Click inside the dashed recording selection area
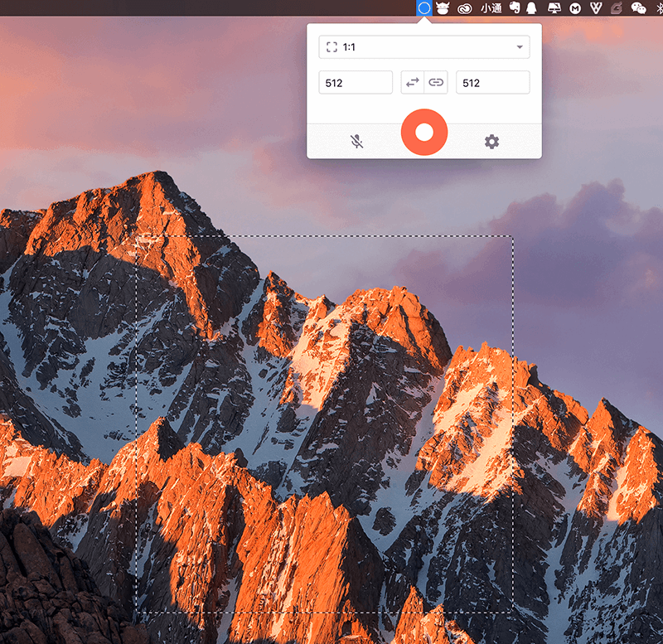 tap(325, 424)
